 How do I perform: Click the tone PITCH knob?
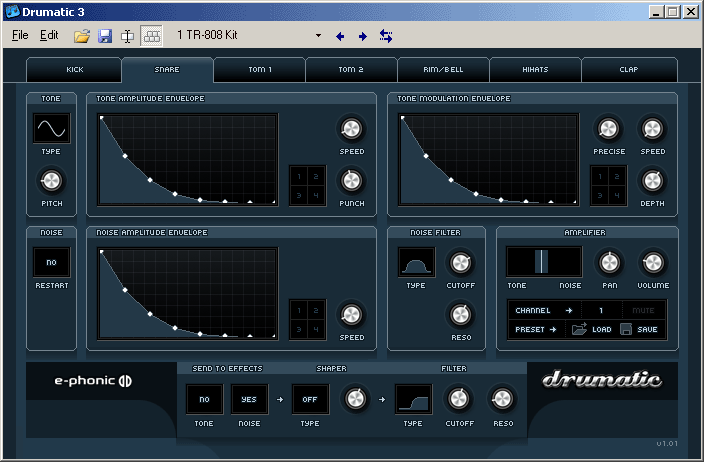tap(51, 181)
